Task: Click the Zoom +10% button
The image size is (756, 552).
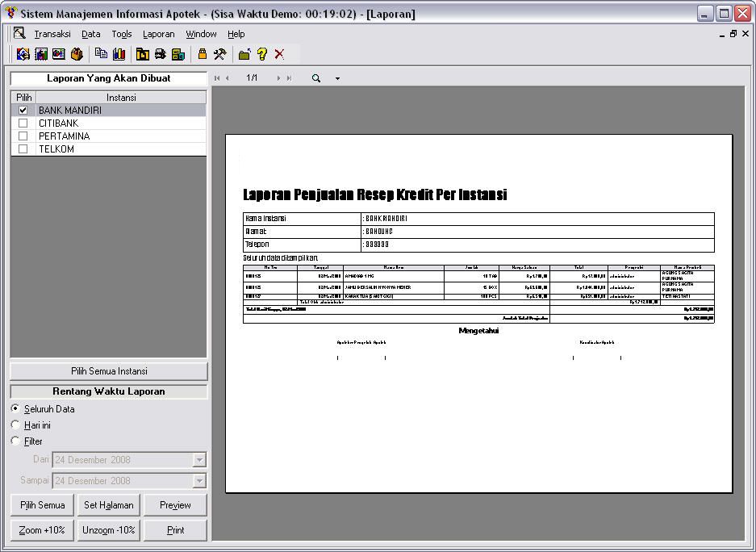Action: pyautogui.click(x=43, y=530)
